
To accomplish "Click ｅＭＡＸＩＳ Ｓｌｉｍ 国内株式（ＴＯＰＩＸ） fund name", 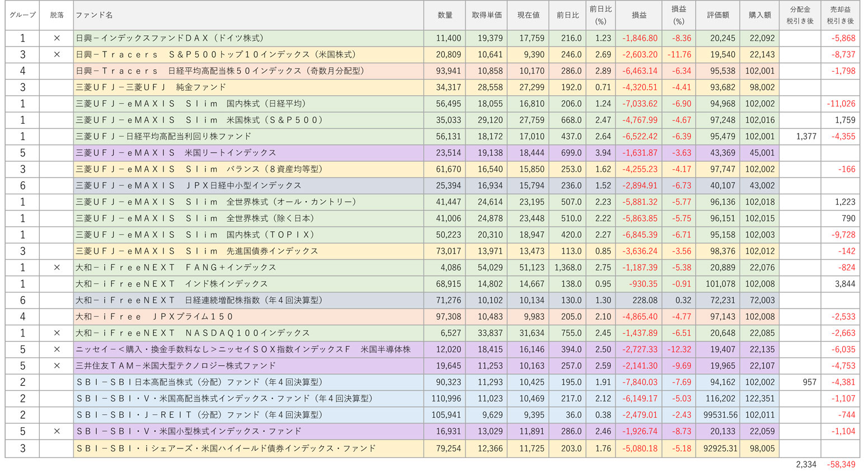I will 195,235.
